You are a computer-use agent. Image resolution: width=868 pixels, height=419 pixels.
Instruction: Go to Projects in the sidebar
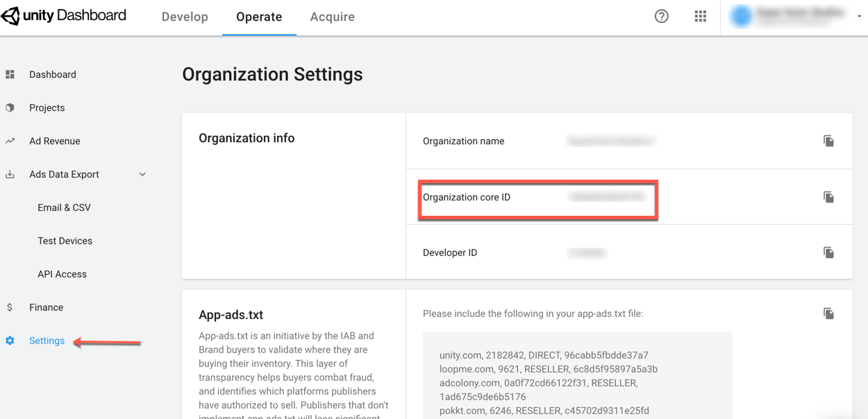47,108
